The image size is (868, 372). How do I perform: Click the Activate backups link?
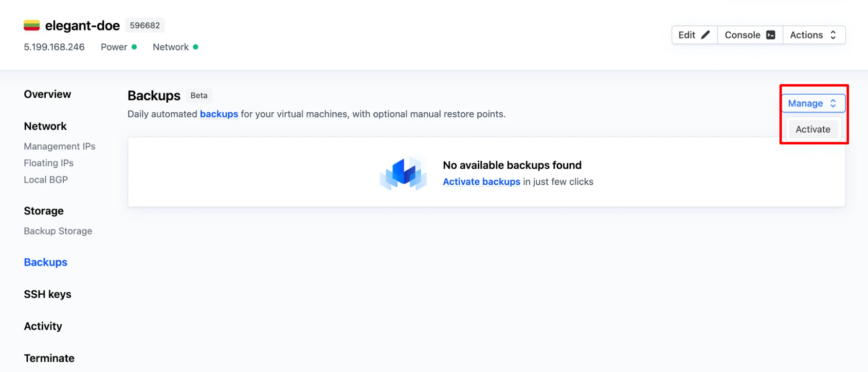tap(481, 182)
